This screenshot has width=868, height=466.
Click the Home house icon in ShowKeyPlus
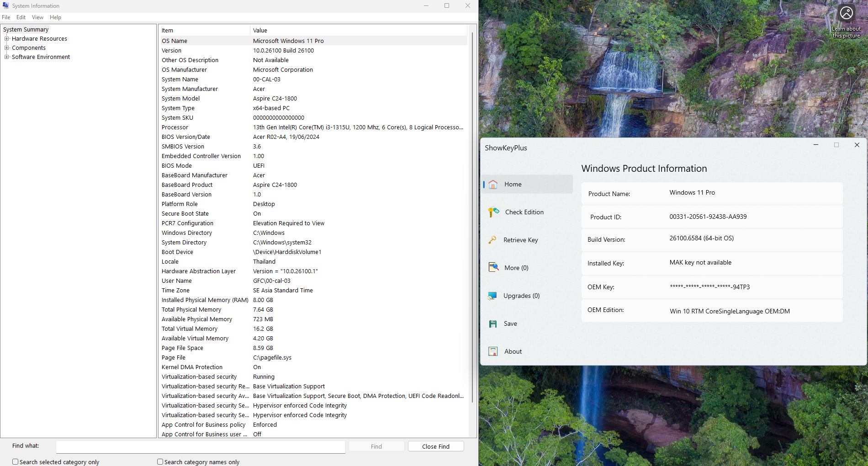493,184
